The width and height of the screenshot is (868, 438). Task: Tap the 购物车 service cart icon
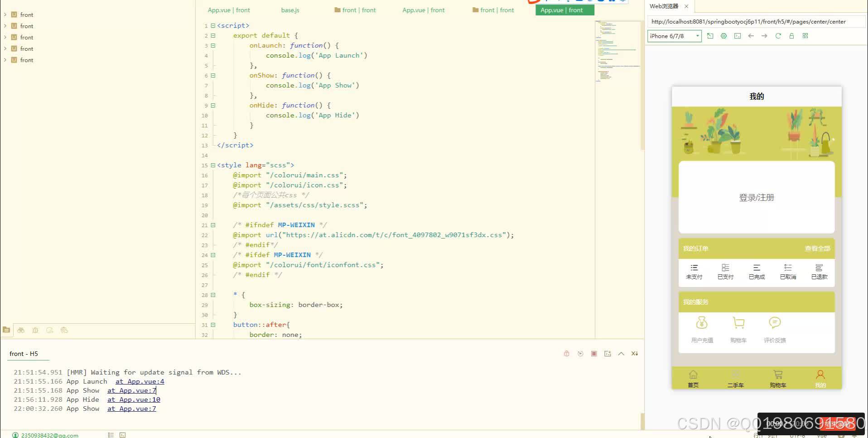738,323
